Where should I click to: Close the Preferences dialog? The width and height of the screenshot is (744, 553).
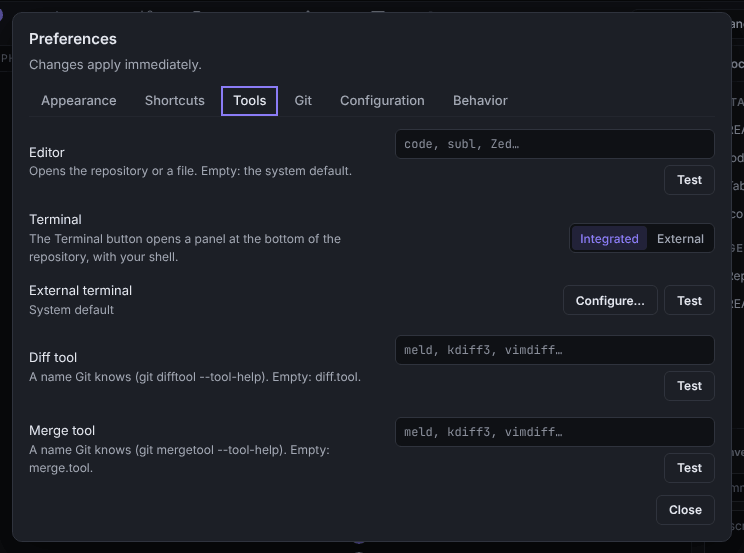685,510
